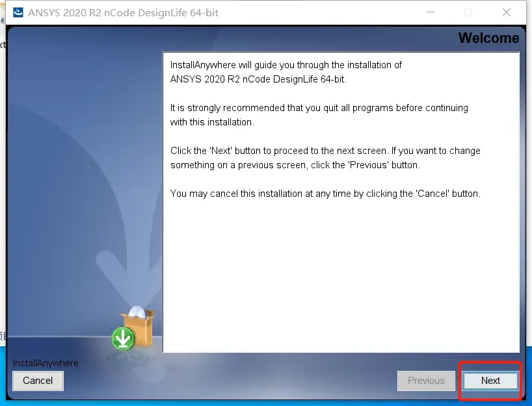Click the line beginning "Click the 'Next' button"
Viewport: 532px width, 406px height.
click(x=325, y=151)
